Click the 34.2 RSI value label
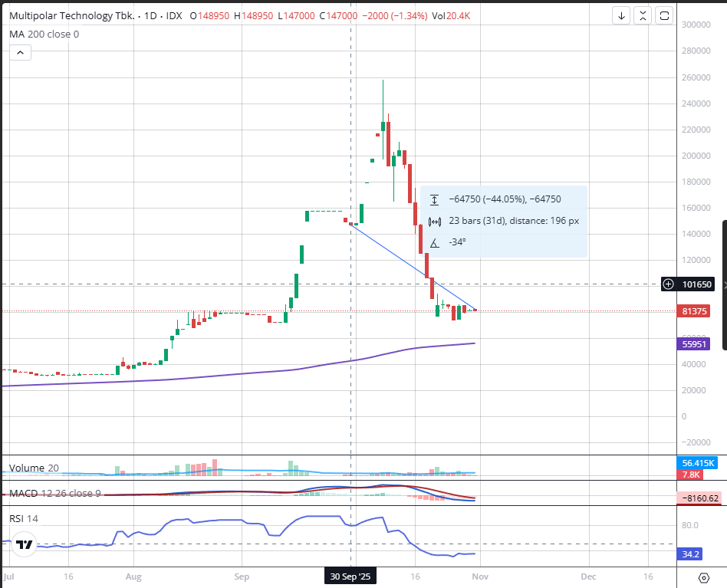 click(690, 554)
